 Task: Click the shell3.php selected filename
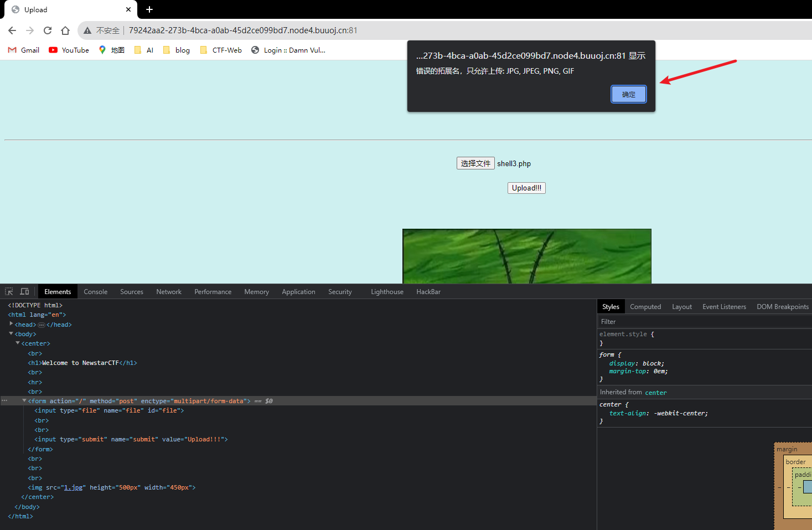[x=514, y=163]
